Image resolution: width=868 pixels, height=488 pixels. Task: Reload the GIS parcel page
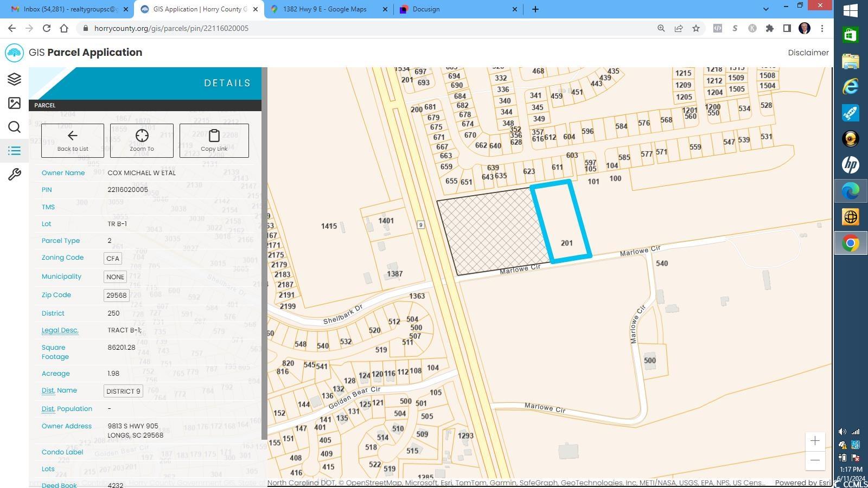47,28
